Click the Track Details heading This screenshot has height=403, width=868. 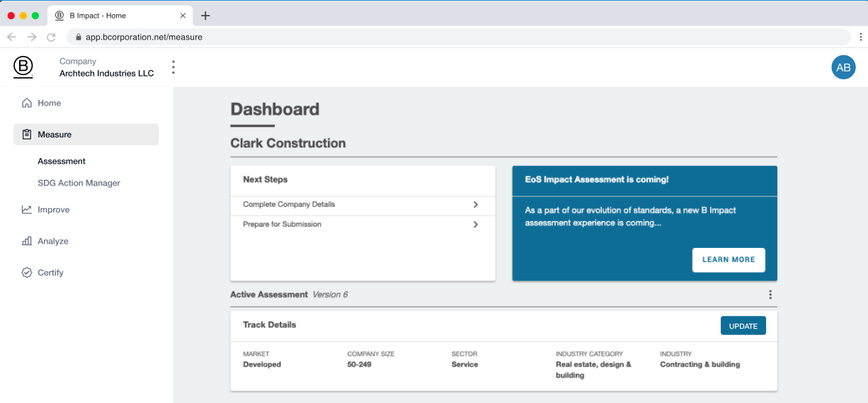[270, 325]
